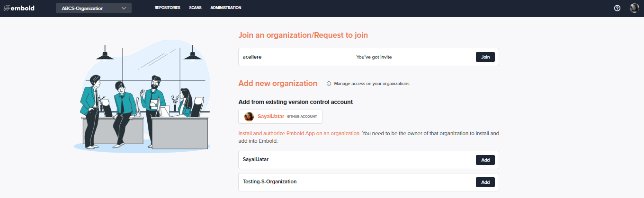Add the Testing-S-Organization

coord(485,182)
